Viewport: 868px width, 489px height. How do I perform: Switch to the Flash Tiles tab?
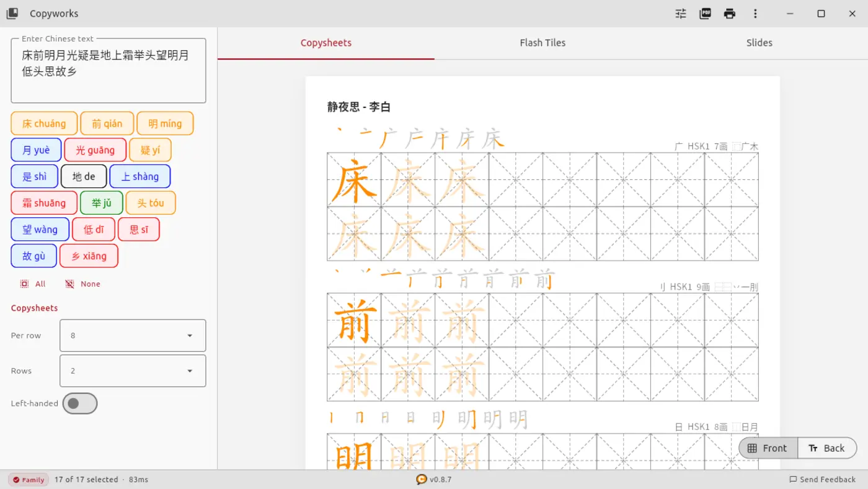(x=542, y=42)
